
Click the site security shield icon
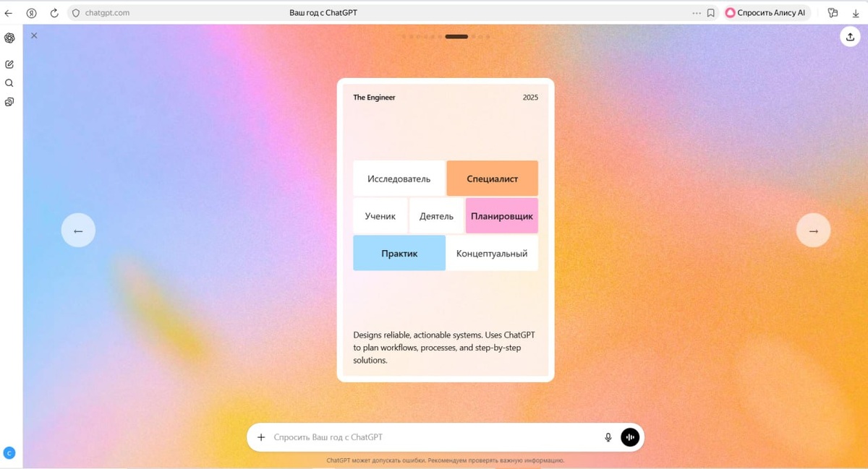[76, 13]
